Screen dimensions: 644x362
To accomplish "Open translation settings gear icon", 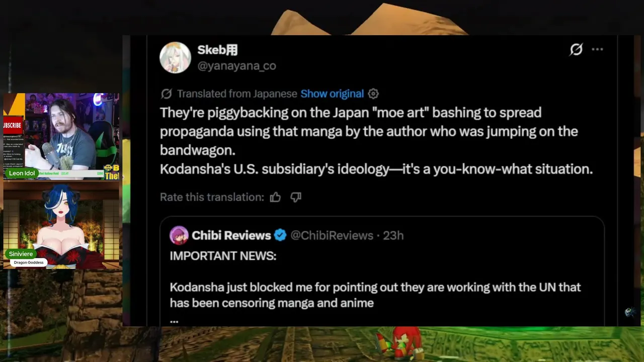I will point(373,94).
